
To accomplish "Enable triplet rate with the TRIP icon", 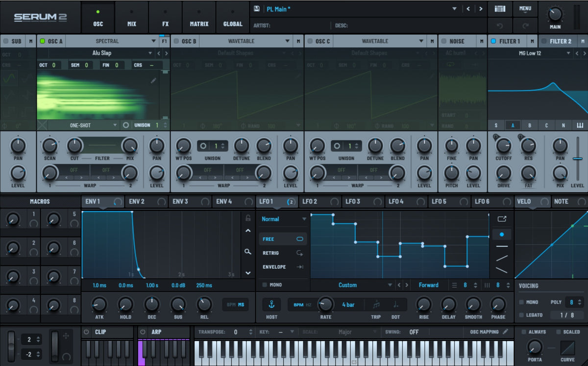I will pyautogui.click(x=376, y=305).
